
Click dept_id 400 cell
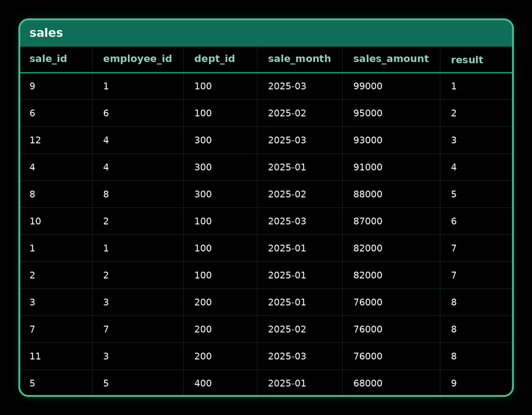[x=203, y=383]
